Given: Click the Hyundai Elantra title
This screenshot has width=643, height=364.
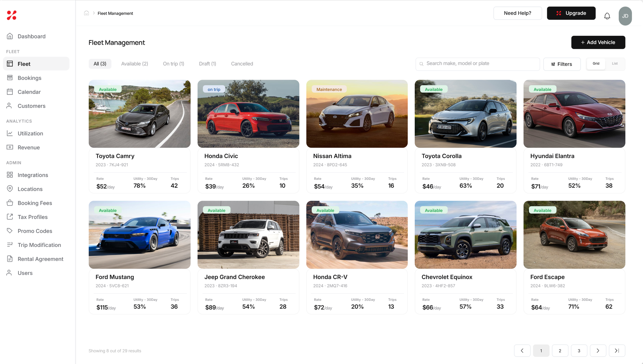Looking at the screenshot, I should click(x=552, y=156).
